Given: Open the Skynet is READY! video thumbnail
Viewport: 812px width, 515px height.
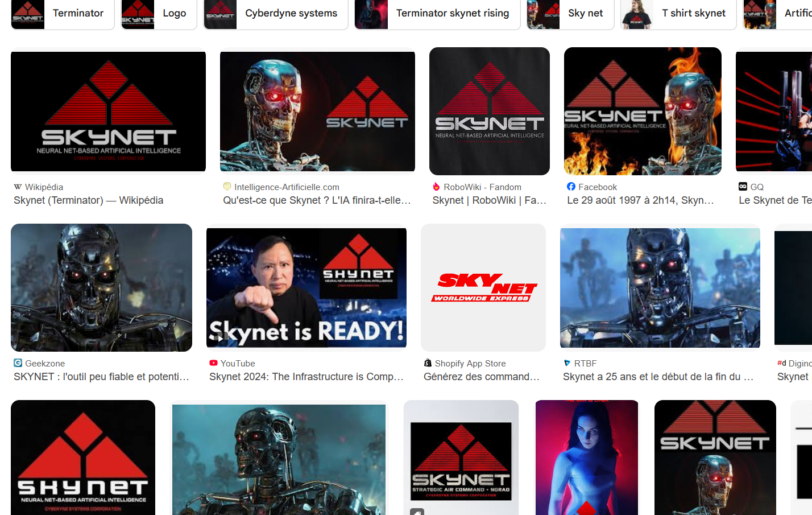Looking at the screenshot, I should [306, 288].
